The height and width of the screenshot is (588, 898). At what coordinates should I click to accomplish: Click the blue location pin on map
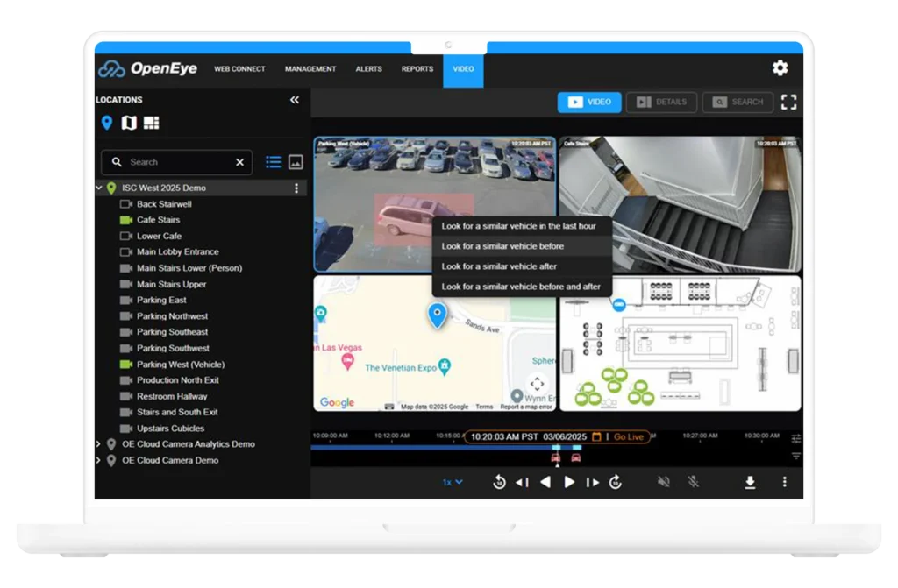[437, 315]
